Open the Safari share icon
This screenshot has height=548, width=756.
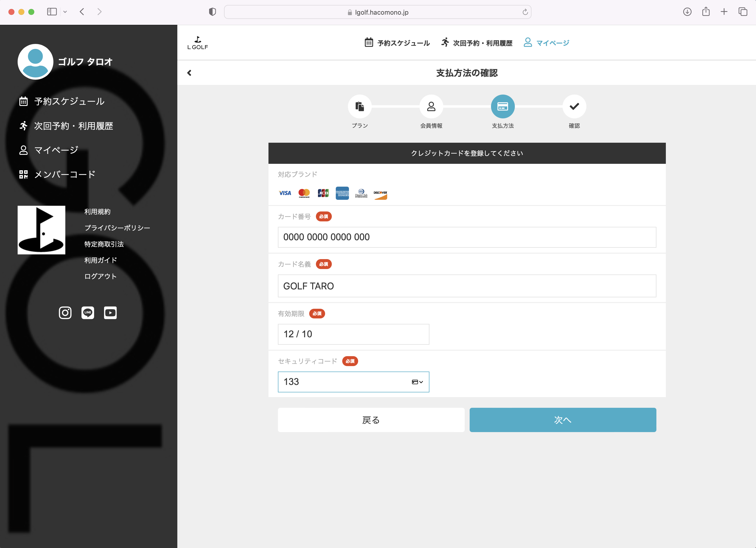tap(706, 12)
